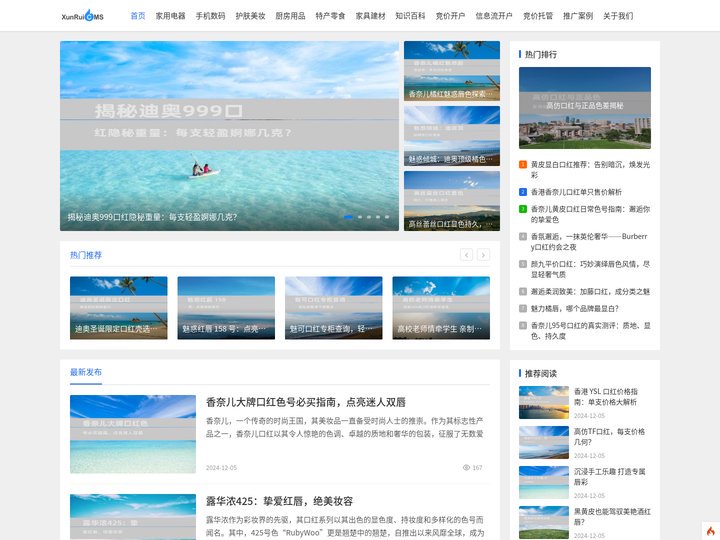This screenshot has width=720, height=540.
Task: Show previous items in 热门推荐 carousel
Action: tap(466, 255)
